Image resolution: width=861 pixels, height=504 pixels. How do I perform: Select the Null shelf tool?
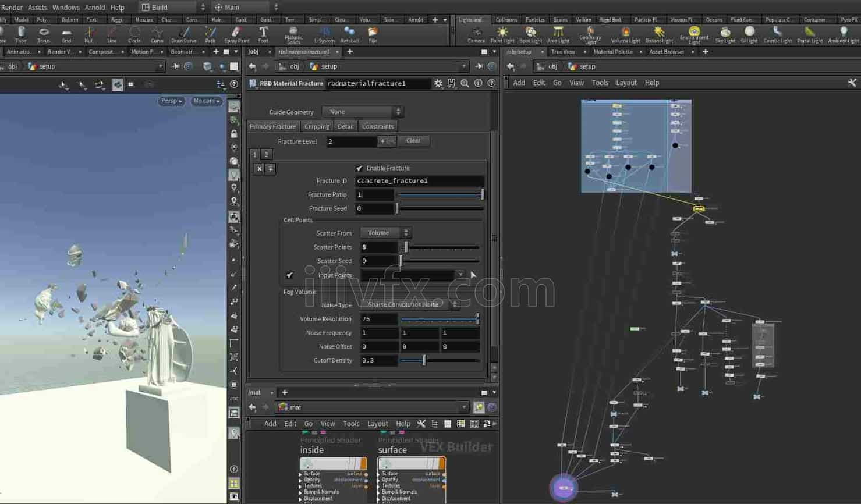pos(89,34)
